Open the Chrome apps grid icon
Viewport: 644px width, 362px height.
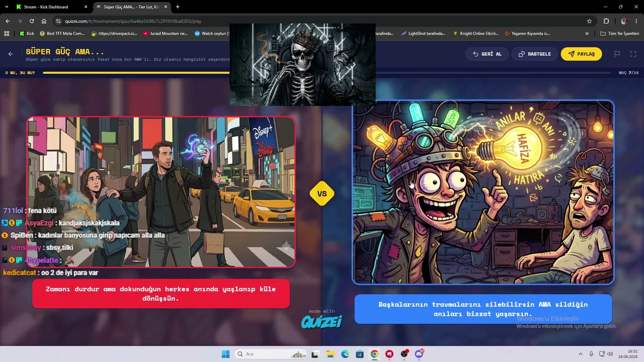pyautogui.click(x=7, y=34)
